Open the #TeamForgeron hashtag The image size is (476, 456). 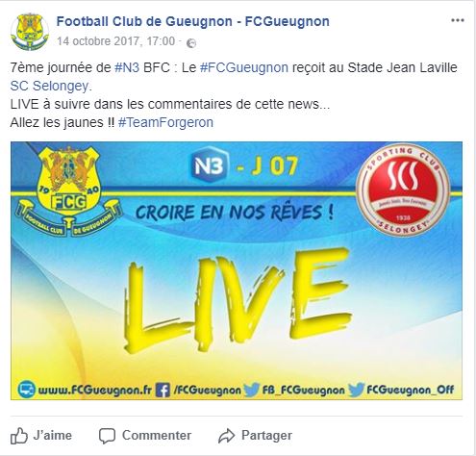point(165,122)
